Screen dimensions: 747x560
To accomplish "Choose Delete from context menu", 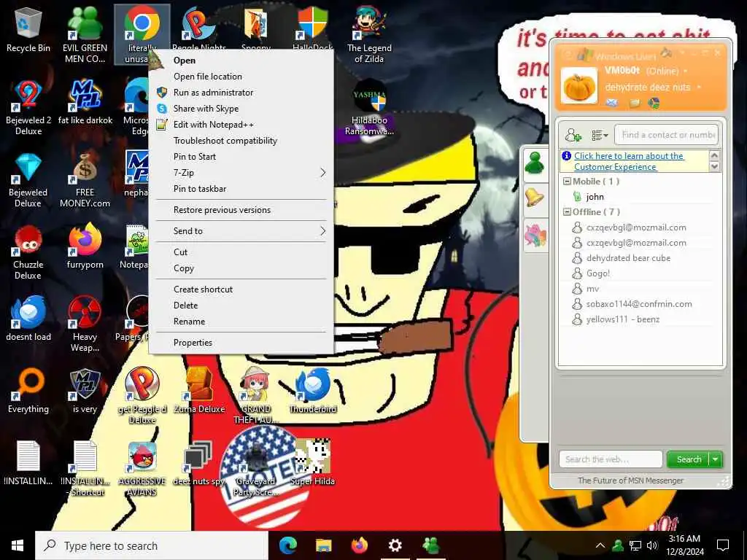I will click(185, 306).
